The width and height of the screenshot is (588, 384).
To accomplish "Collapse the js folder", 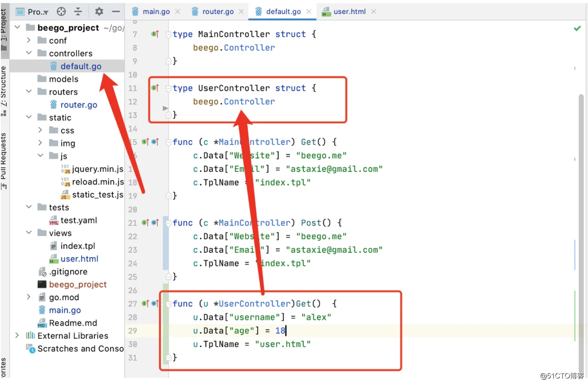I will point(41,156).
